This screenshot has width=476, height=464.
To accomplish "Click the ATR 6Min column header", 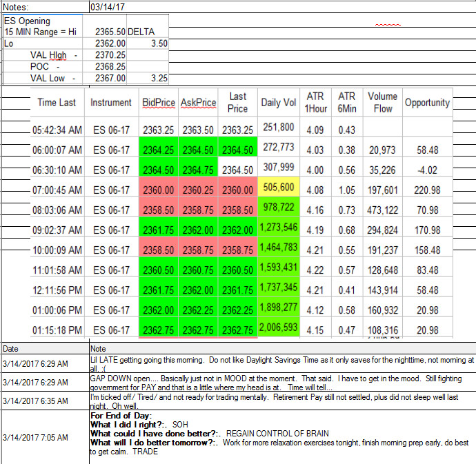I will point(347,103).
